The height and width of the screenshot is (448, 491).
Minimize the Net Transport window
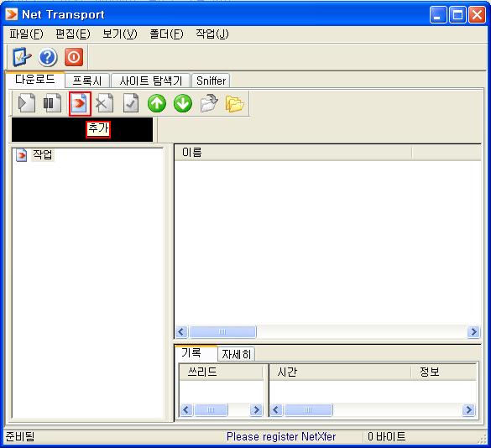(x=438, y=15)
